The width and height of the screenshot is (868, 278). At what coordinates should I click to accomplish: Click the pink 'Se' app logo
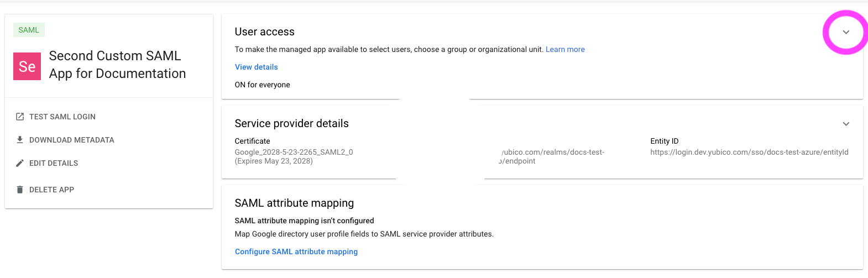tap(27, 66)
